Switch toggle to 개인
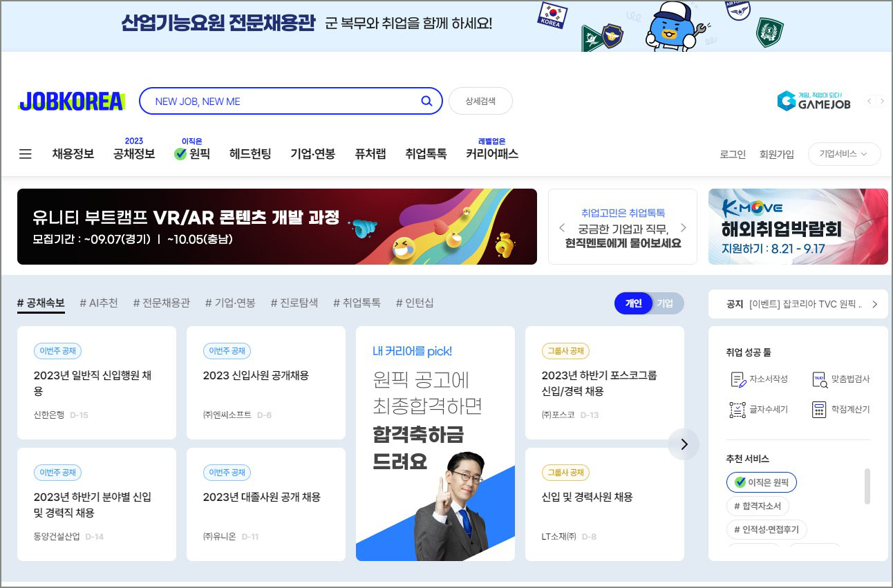The width and height of the screenshot is (893, 588). (633, 303)
